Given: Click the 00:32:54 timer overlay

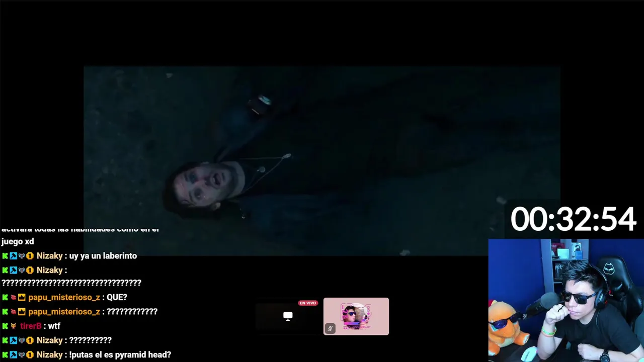Looking at the screenshot, I should pos(573,219).
